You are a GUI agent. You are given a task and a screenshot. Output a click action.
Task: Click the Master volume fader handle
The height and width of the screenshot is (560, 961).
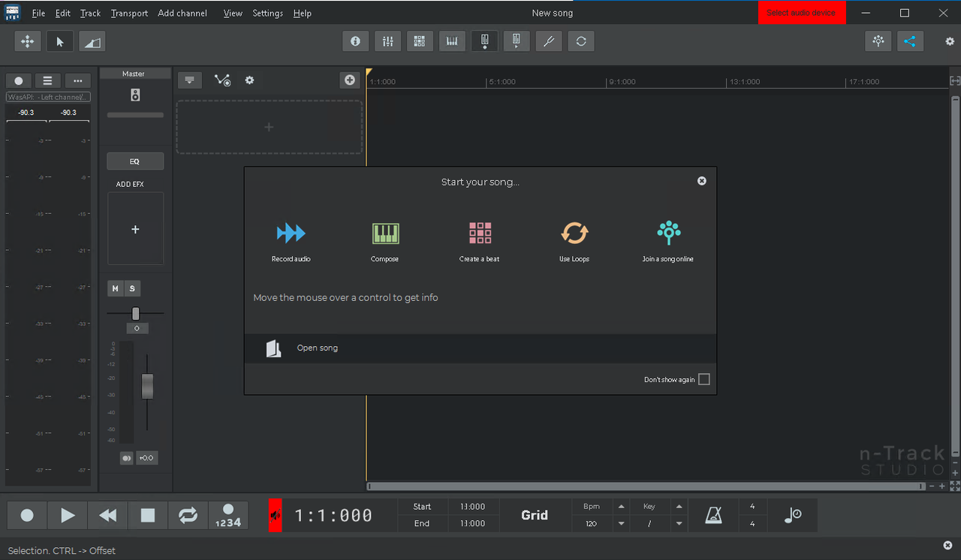tap(147, 386)
